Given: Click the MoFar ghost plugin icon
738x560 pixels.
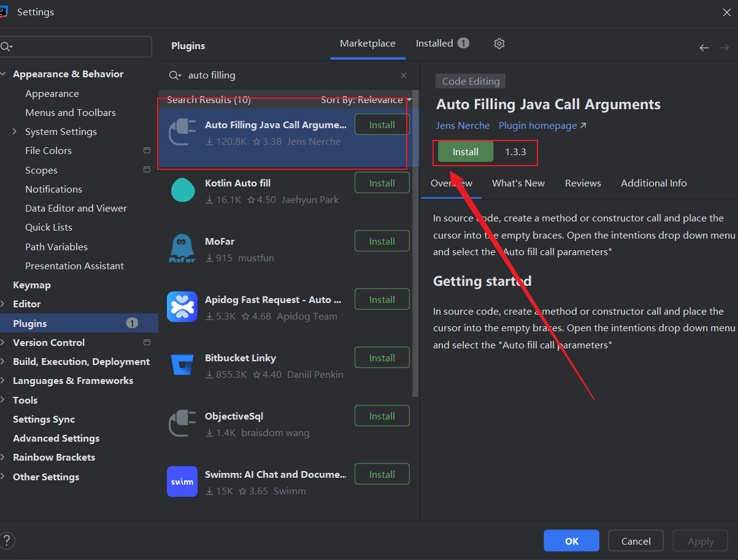Looking at the screenshot, I should point(182,248).
